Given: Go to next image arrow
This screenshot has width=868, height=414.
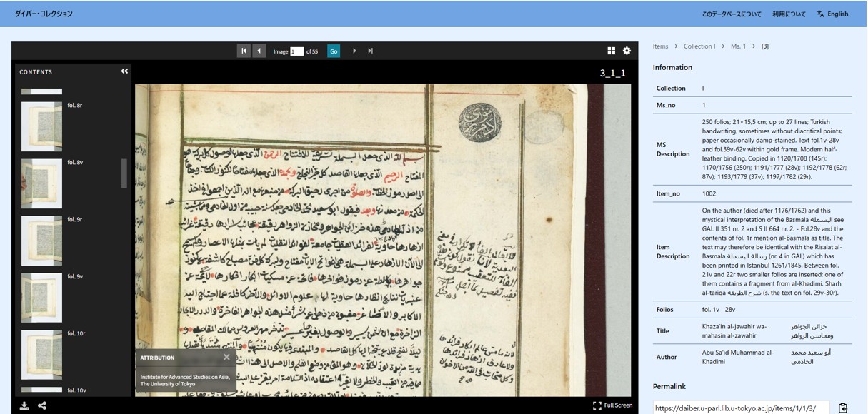Looking at the screenshot, I should (354, 51).
